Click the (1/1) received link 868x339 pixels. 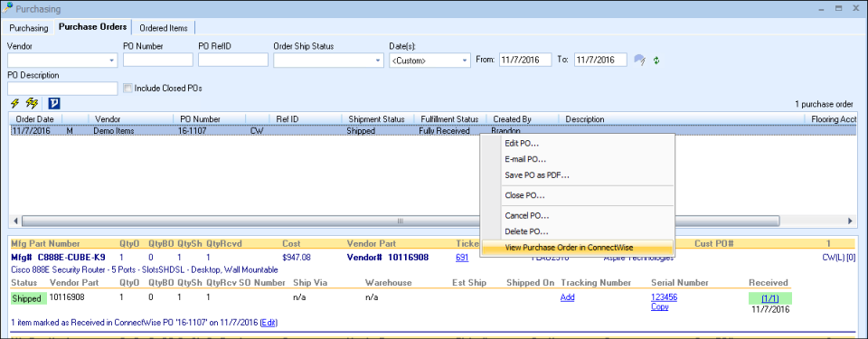(x=769, y=298)
